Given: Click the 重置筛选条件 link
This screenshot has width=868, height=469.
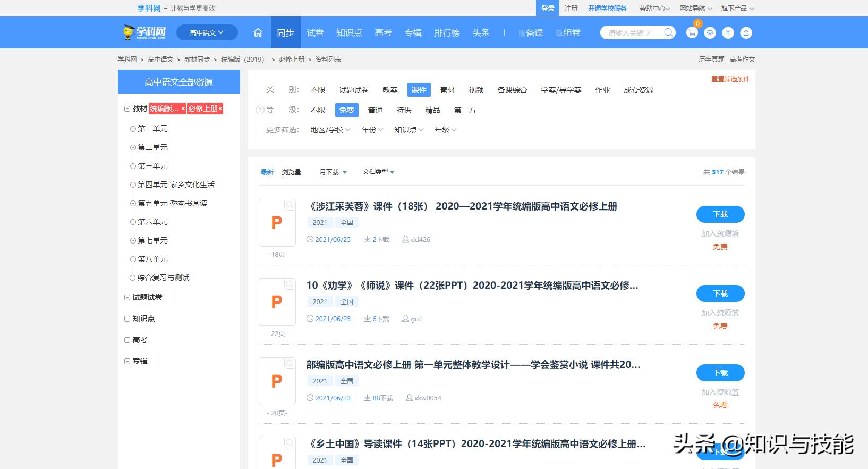Looking at the screenshot, I should (730, 79).
